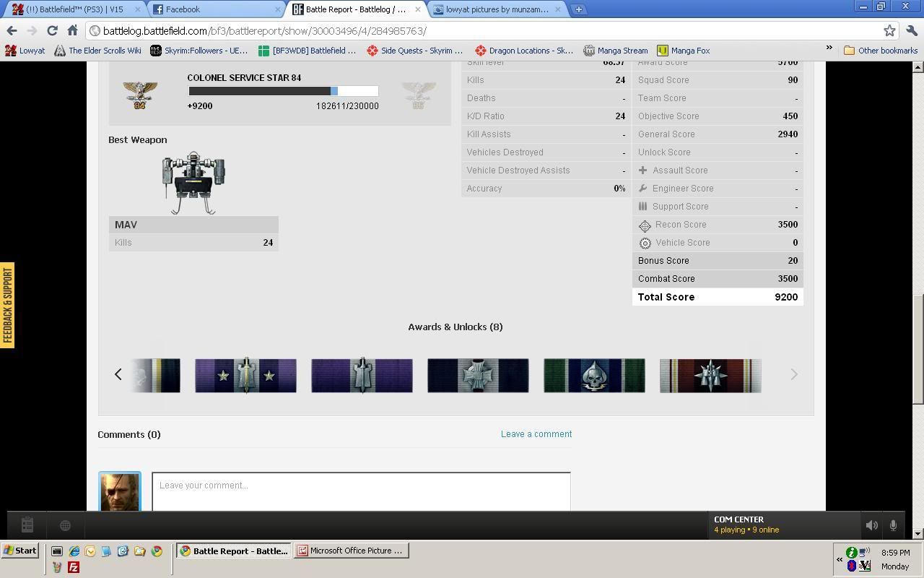Open the FileZilla quick launch icon
The image size is (924, 578).
click(x=73, y=567)
